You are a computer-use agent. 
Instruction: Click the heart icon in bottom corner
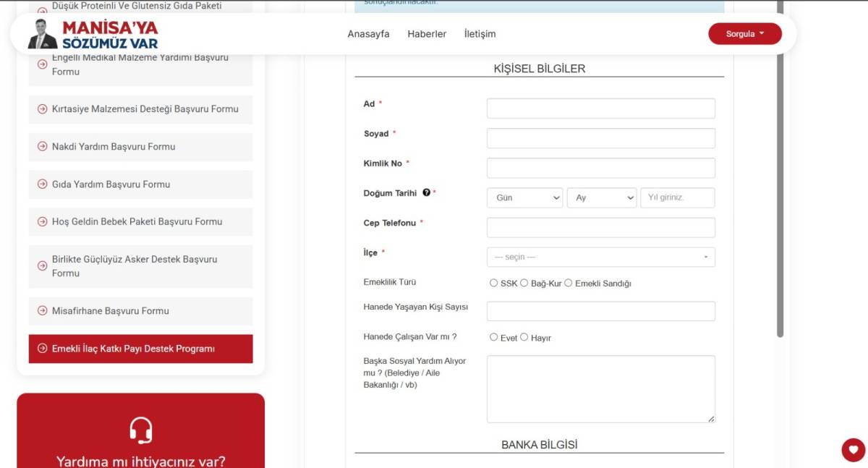click(x=853, y=449)
